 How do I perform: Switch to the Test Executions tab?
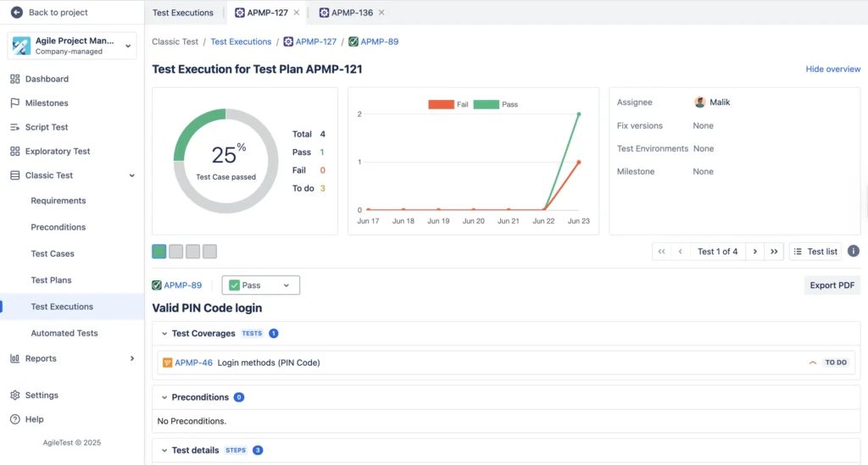pyautogui.click(x=183, y=12)
